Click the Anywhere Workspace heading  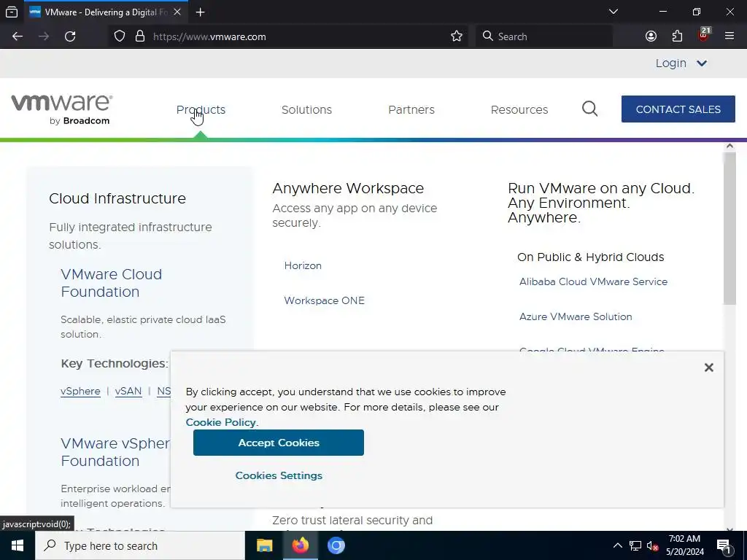coord(348,188)
